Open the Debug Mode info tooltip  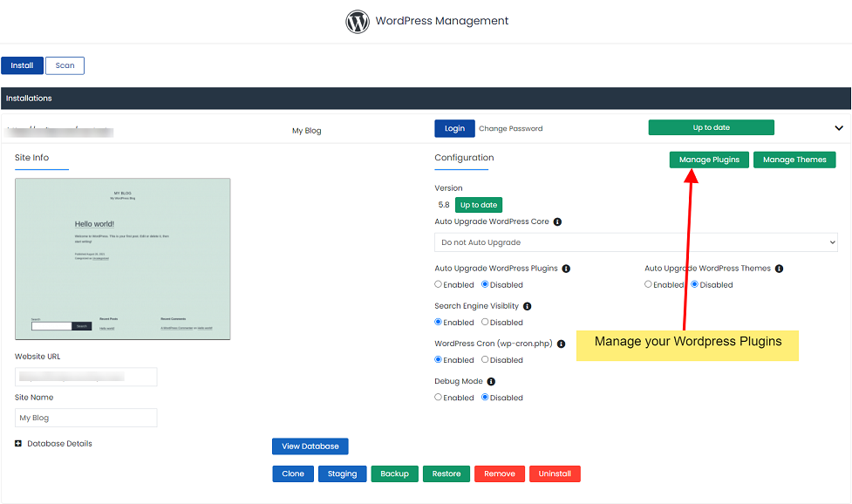[493, 381]
